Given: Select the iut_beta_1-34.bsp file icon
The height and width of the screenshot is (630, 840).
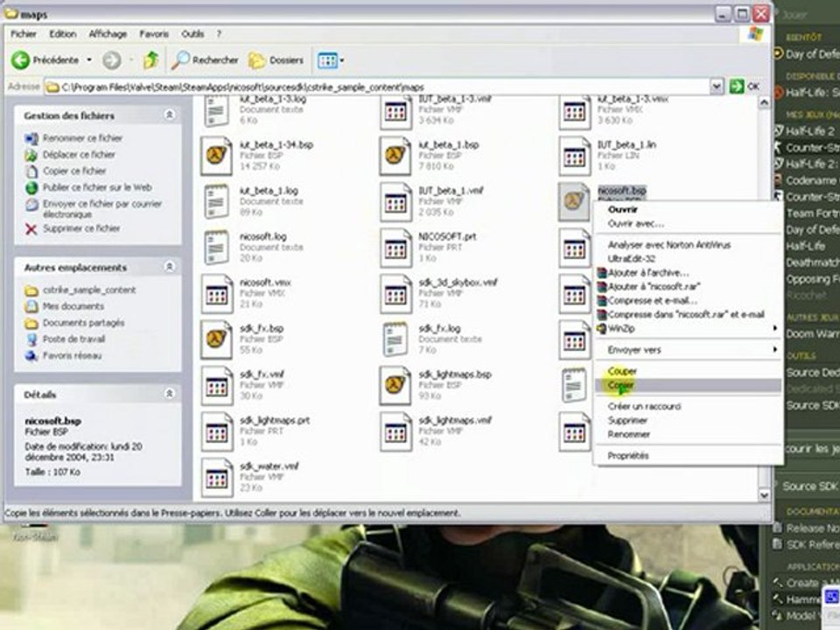Looking at the screenshot, I should tap(216, 156).
